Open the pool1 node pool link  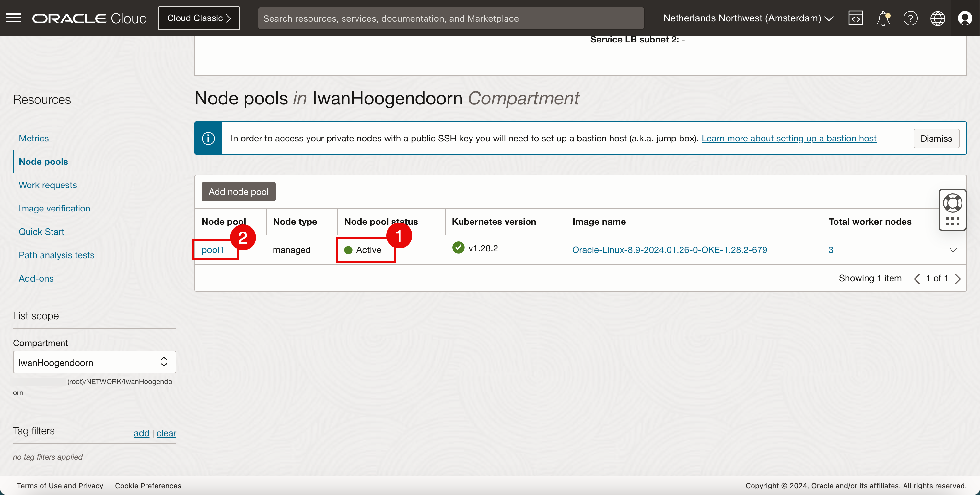213,250
